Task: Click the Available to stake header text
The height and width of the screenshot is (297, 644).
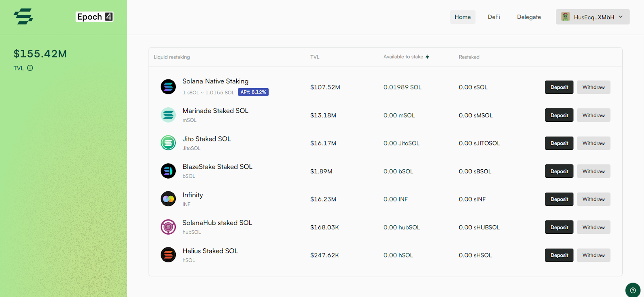Action: [403, 57]
